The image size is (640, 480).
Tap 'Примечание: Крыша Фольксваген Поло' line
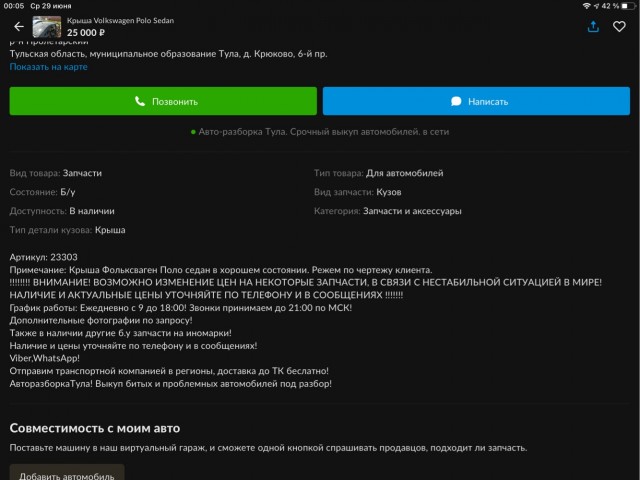point(221,270)
